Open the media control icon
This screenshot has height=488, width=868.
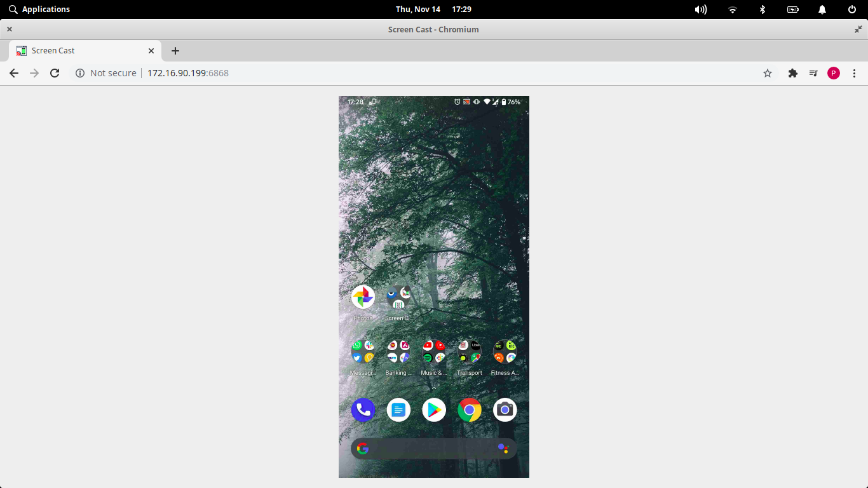point(813,73)
